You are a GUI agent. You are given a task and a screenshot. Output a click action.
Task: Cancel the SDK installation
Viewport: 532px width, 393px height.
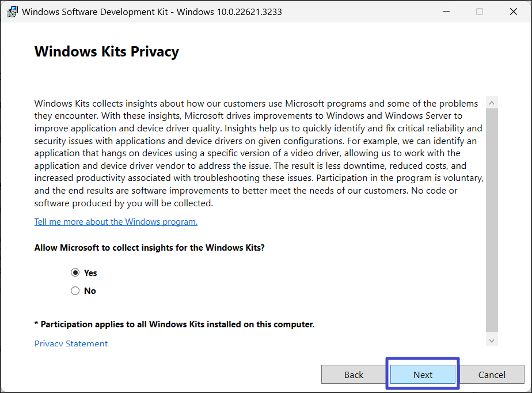click(492, 375)
